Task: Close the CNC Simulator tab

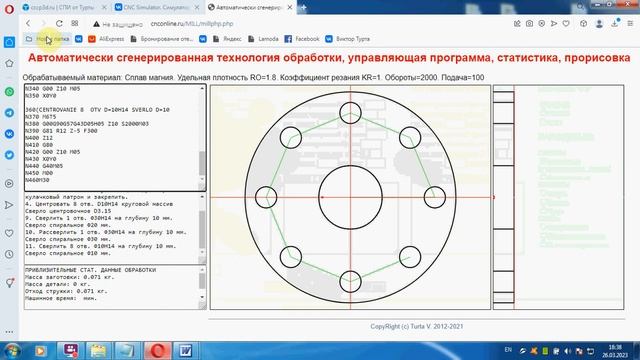Action: pos(197,7)
